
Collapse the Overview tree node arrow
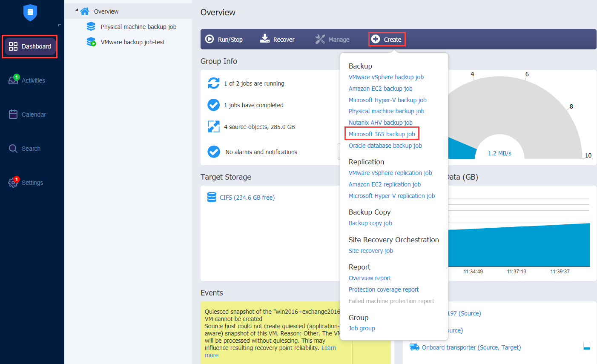pos(77,10)
